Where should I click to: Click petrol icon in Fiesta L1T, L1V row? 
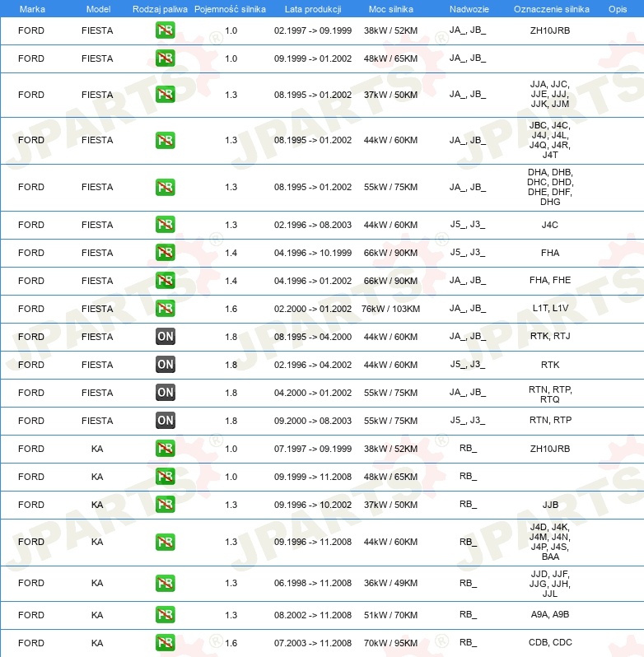pos(165,309)
